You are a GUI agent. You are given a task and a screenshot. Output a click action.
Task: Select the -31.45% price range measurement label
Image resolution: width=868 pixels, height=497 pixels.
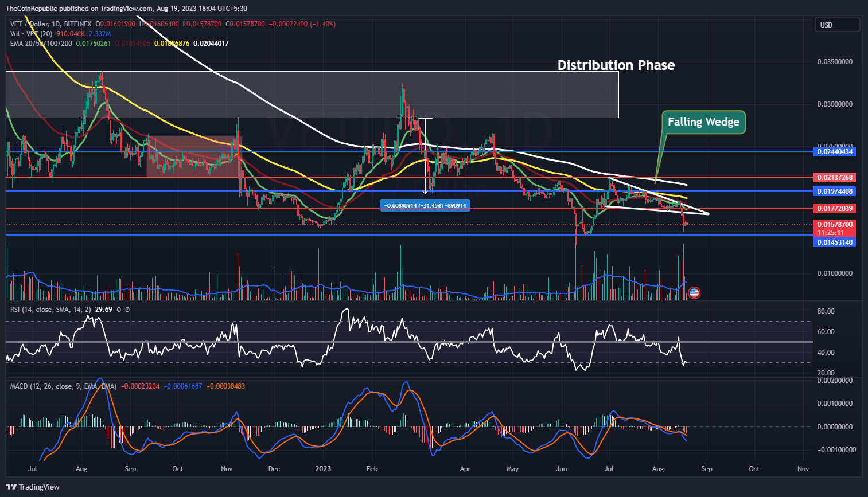(x=425, y=205)
